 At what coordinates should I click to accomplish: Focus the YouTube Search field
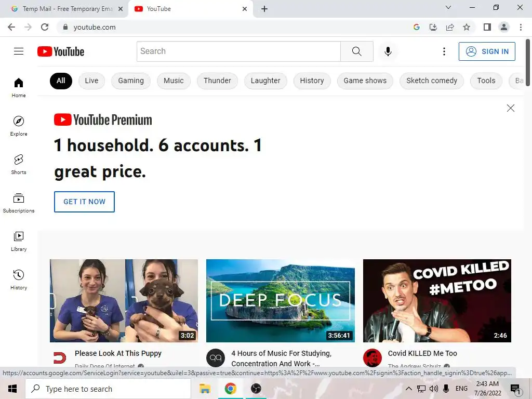coord(238,51)
